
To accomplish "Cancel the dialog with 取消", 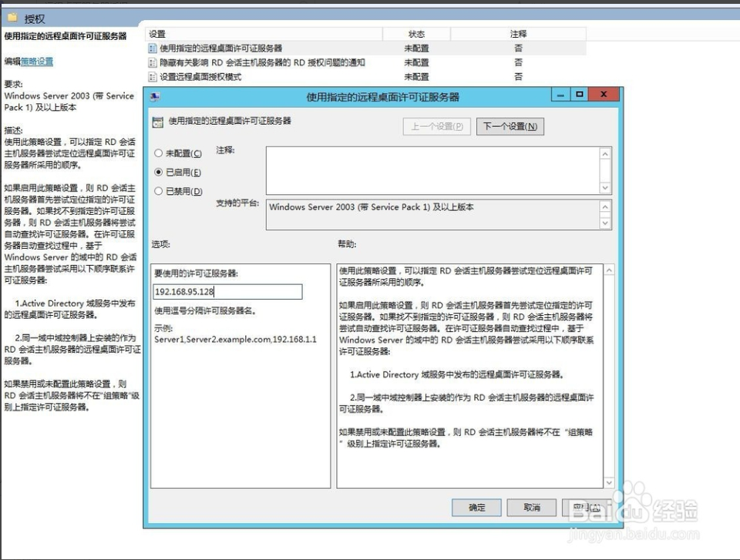I will (532, 507).
